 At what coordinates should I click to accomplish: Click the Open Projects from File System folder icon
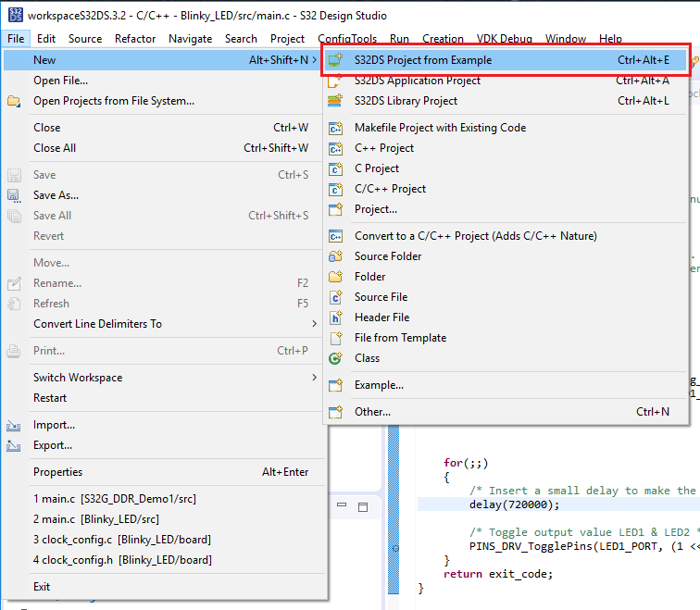click(14, 101)
